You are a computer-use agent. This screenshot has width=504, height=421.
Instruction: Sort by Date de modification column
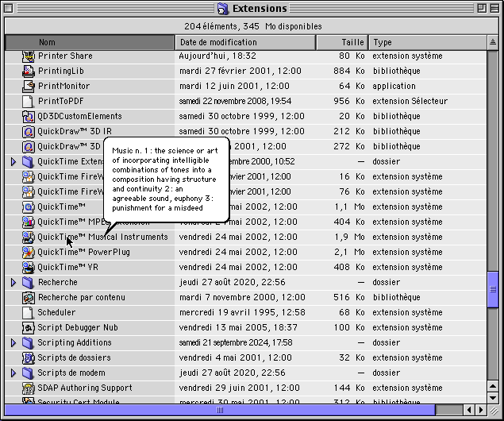pos(245,42)
